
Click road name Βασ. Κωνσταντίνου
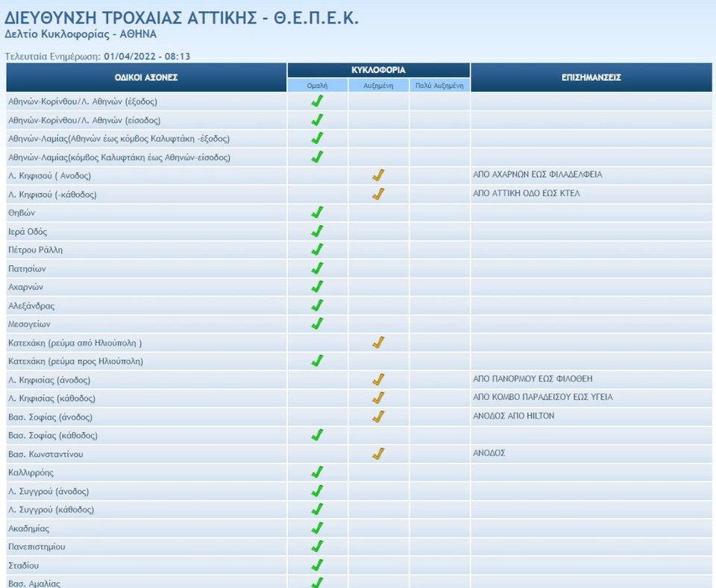point(45,455)
